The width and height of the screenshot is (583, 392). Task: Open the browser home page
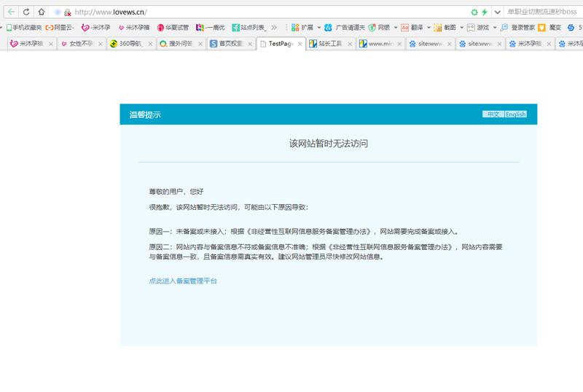(x=42, y=12)
